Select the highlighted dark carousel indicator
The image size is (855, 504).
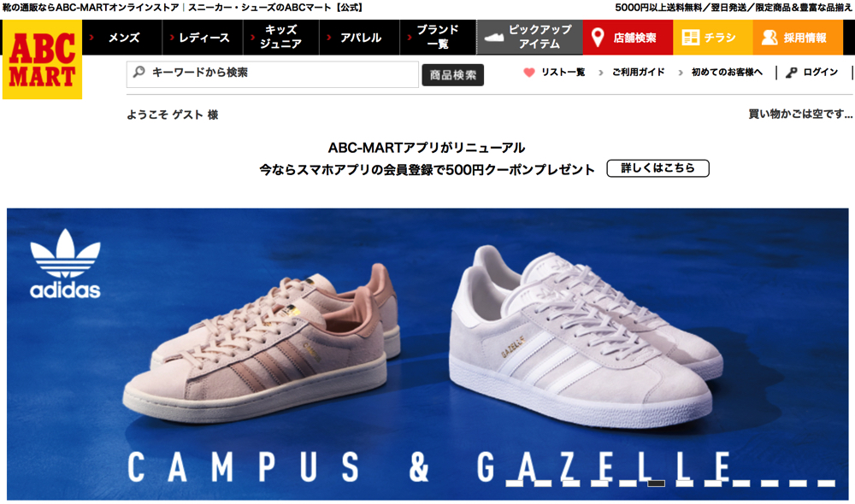coord(656,483)
